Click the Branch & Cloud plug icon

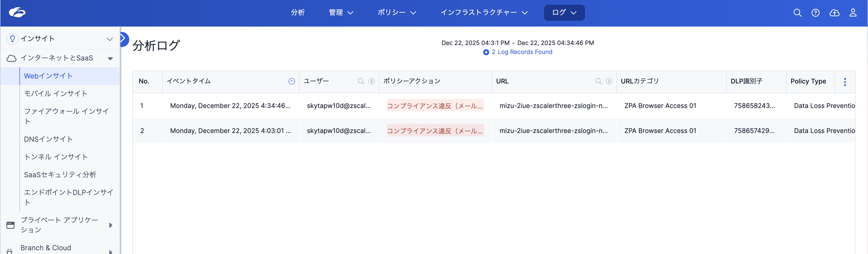(10, 251)
